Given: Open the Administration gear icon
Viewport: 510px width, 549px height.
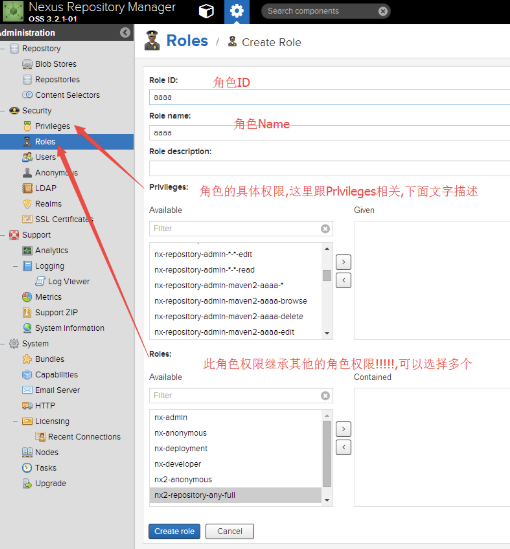Looking at the screenshot, I should [237, 11].
